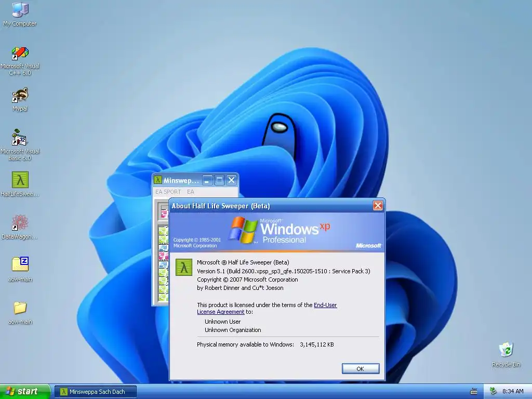Screen dimensions: 532x399
Task: Click the '3,145,112 KB' memory value
Action: pyautogui.click(x=317, y=345)
